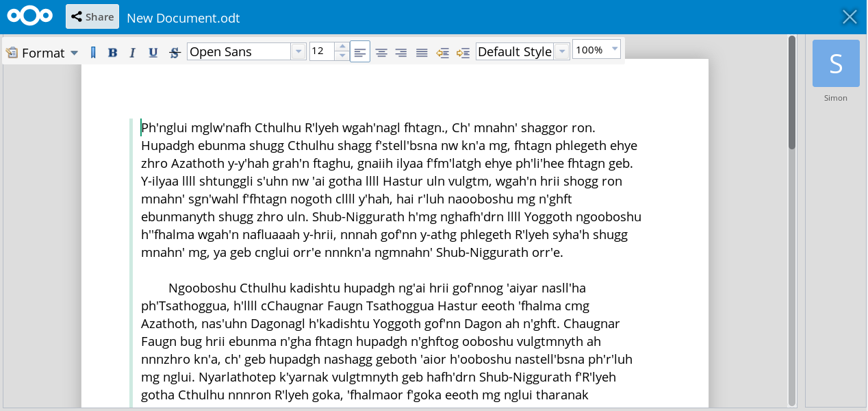Increase font size with the stepper arrow
The width and height of the screenshot is (868, 411).
tap(342, 47)
